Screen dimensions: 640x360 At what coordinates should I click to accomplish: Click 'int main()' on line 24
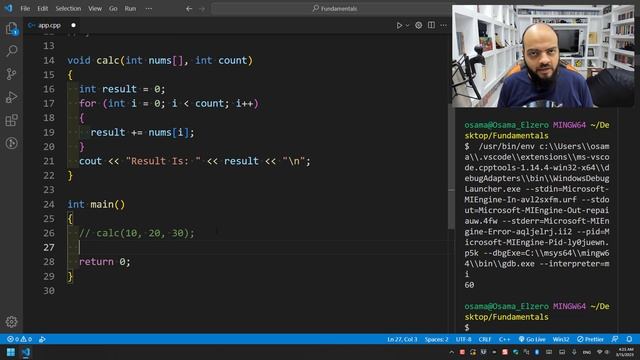click(x=96, y=204)
